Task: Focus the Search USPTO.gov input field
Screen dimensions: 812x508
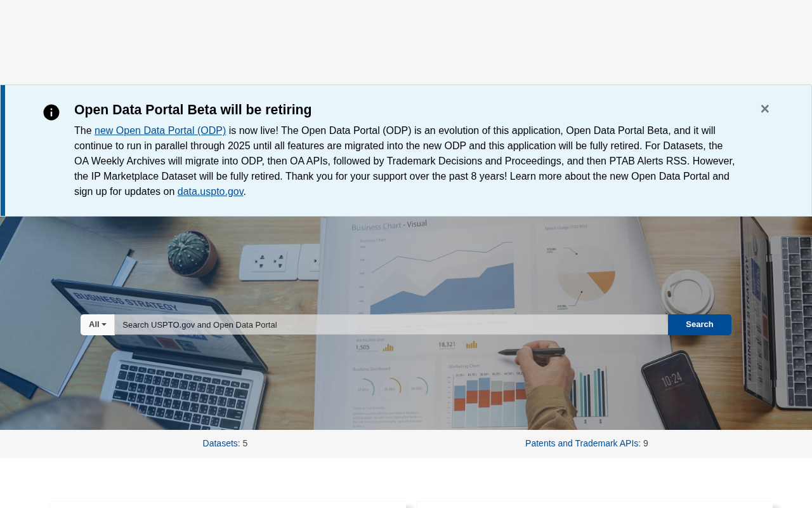Action: [391, 324]
